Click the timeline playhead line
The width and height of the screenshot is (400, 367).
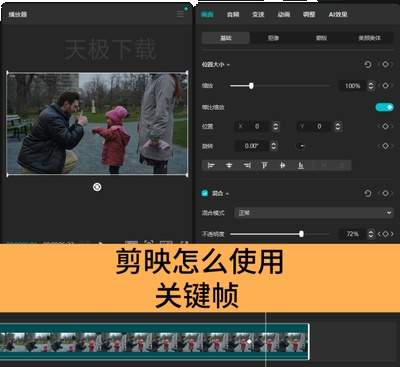click(266, 339)
